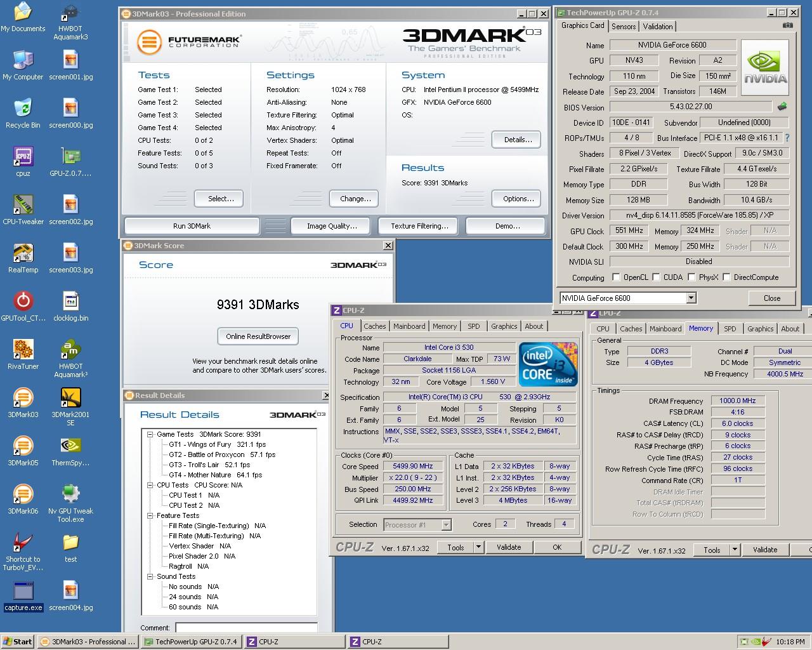Click the Image Quality... button
This screenshot has height=650, width=812.
332,226
